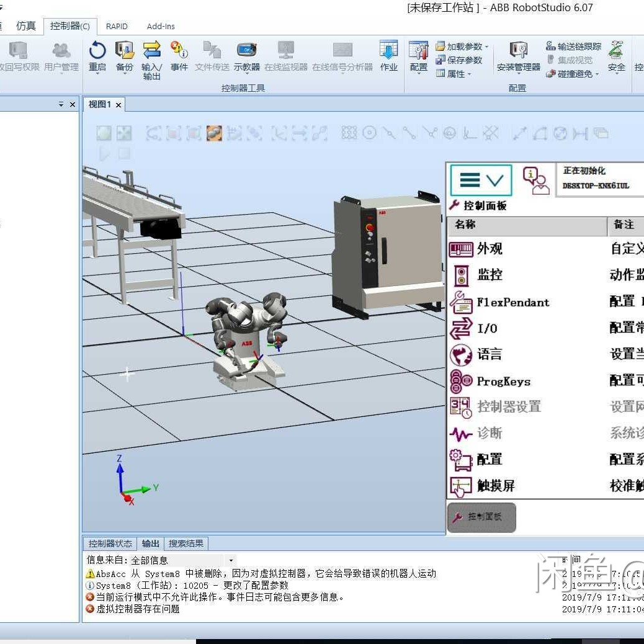
Task: Click the 名称 column header
Action: tap(527, 225)
